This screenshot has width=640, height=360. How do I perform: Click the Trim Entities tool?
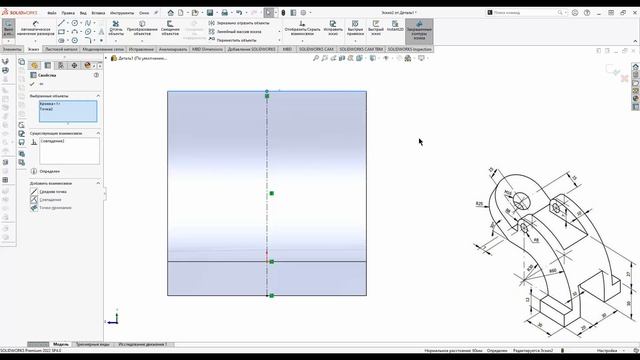point(116,28)
